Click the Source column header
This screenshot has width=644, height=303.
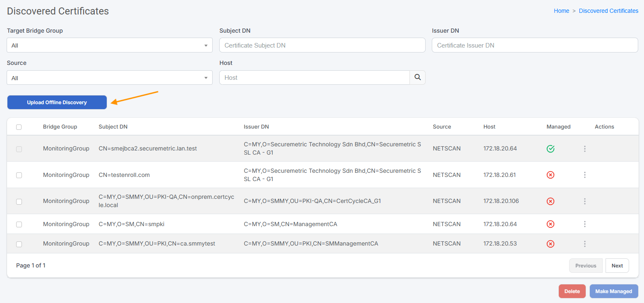point(442,127)
